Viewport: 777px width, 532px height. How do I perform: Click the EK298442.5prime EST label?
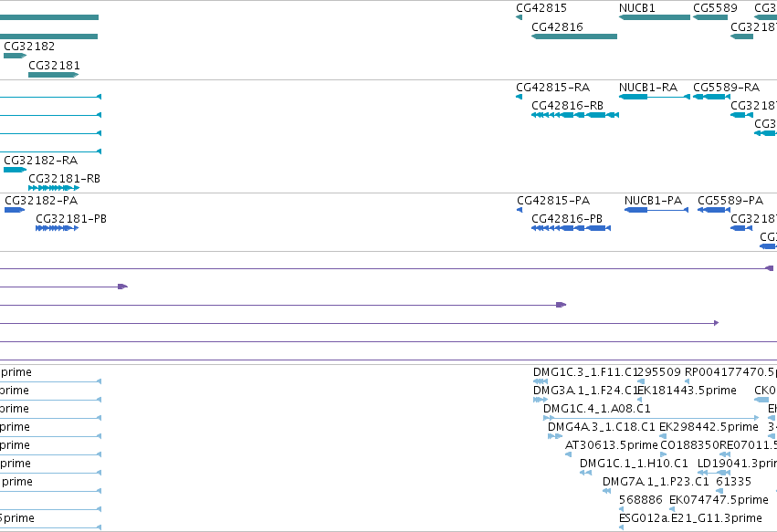[x=709, y=427]
